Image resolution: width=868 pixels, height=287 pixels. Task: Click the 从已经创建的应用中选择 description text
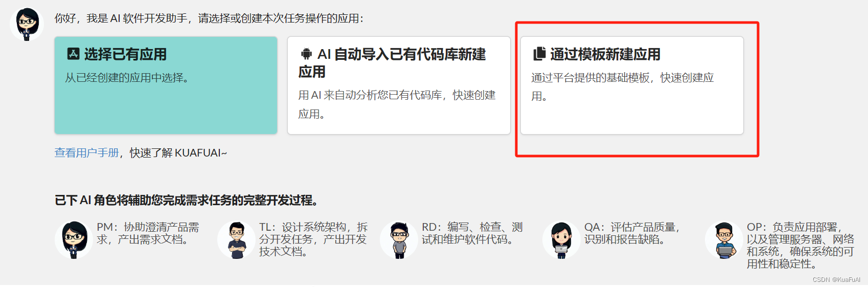127,78
